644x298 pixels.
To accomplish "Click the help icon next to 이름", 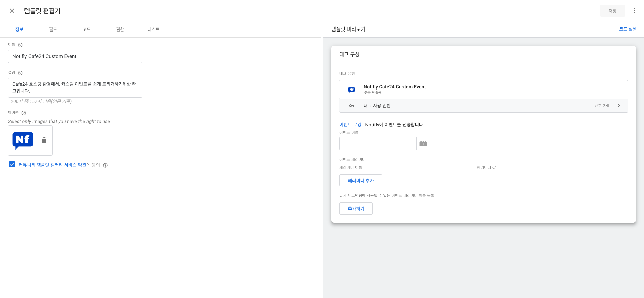I will coord(20,45).
